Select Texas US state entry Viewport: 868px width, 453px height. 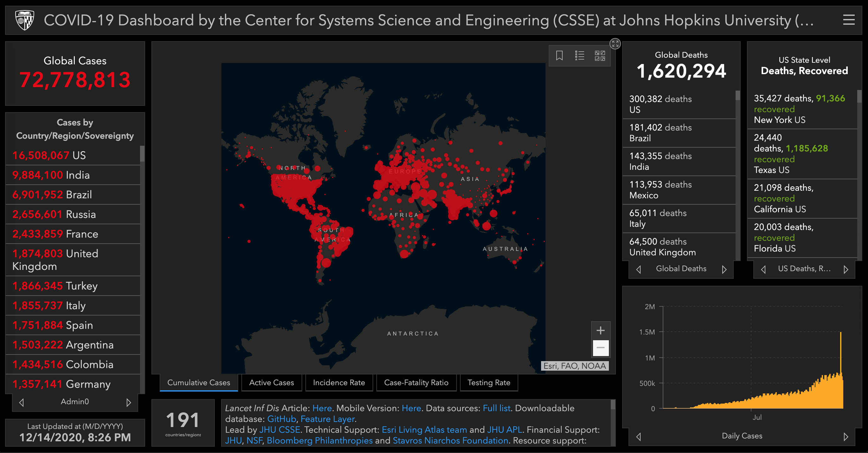[x=802, y=154]
